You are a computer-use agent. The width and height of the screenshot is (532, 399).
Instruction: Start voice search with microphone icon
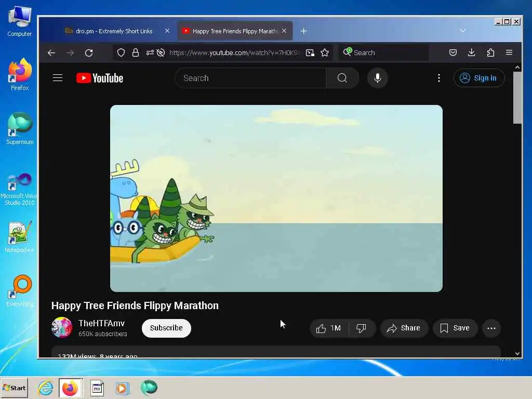tap(377, 78)
